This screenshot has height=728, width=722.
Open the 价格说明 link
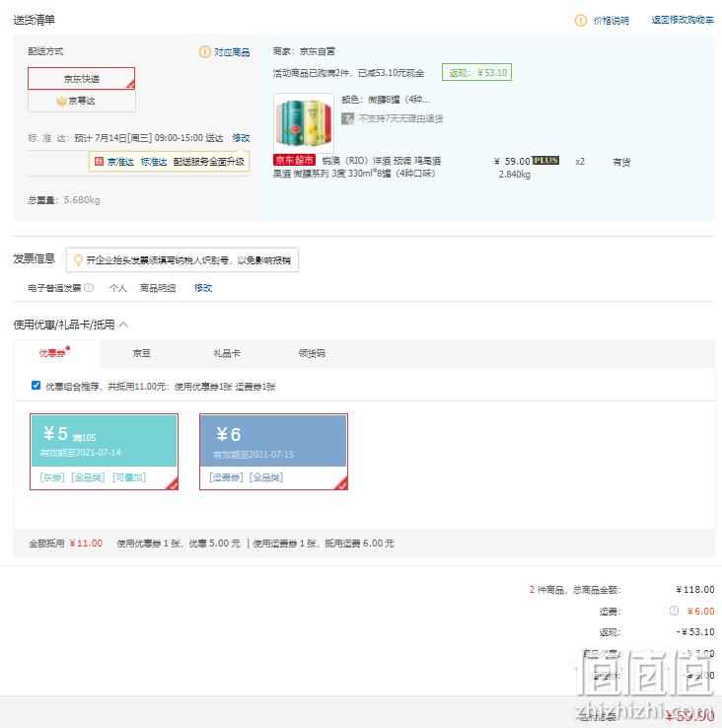click(611, 21)
